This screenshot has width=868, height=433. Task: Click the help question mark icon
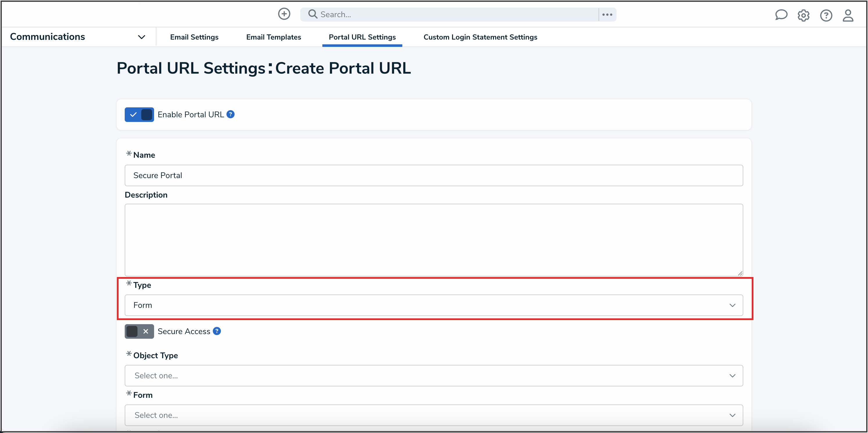tap(826, 15)
